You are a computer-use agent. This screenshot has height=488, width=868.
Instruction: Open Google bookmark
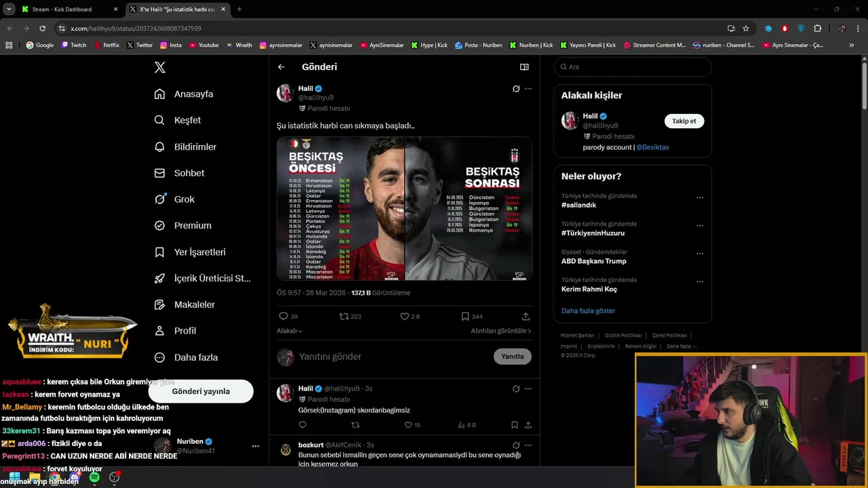[40, 45]
